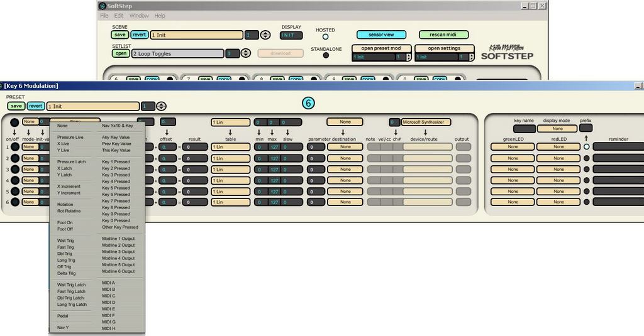644x336 pixels.
Task: Click the setlist number stepper arrows
Action: [246, 53]
